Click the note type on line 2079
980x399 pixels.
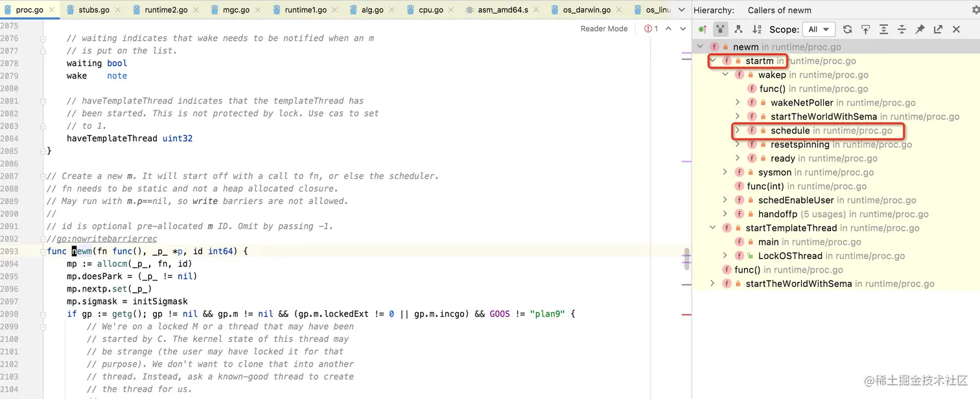point(117,76)
